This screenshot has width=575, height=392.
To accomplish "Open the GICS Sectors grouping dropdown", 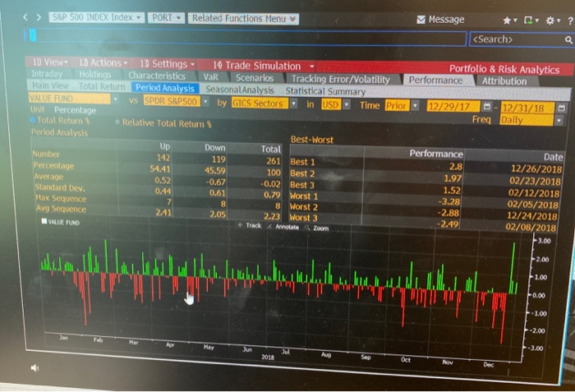I will click(x=293, y=104).
